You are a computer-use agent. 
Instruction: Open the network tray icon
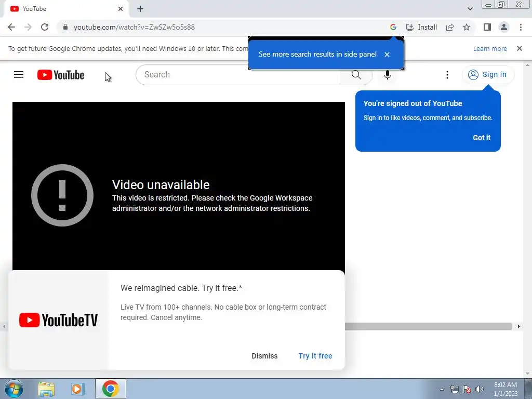454,389
